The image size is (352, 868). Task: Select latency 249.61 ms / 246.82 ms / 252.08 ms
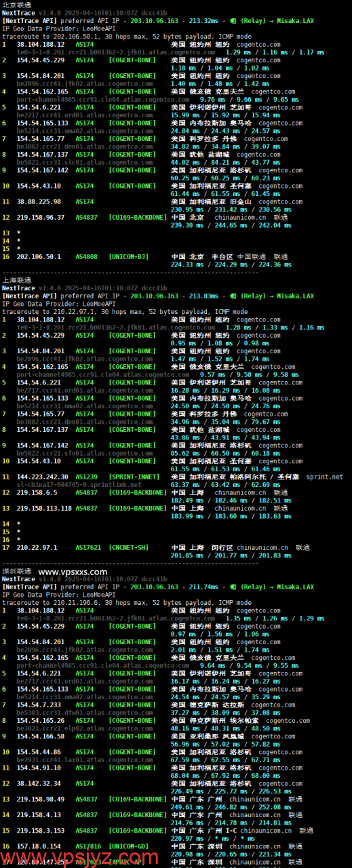[x=231, y=807]
